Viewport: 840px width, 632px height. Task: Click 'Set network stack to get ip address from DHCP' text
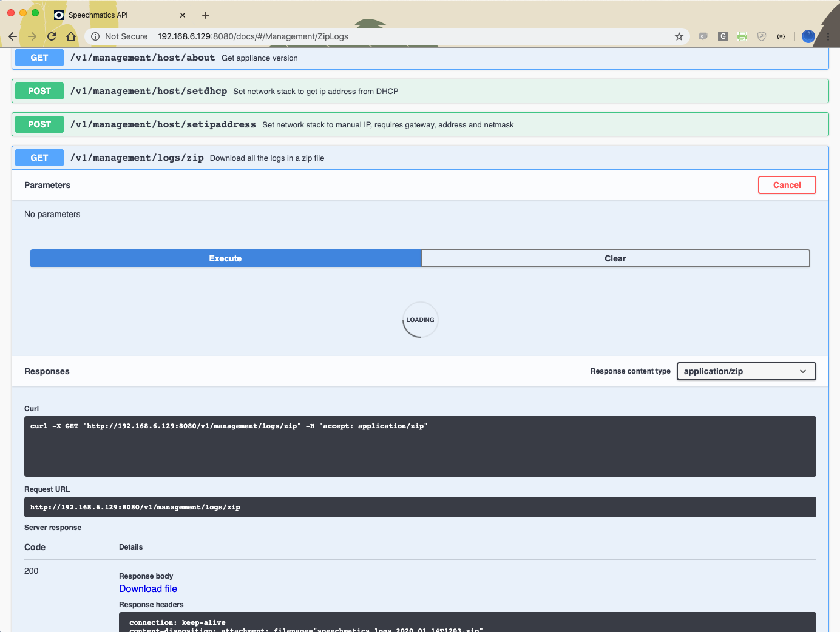coord(316,92)
